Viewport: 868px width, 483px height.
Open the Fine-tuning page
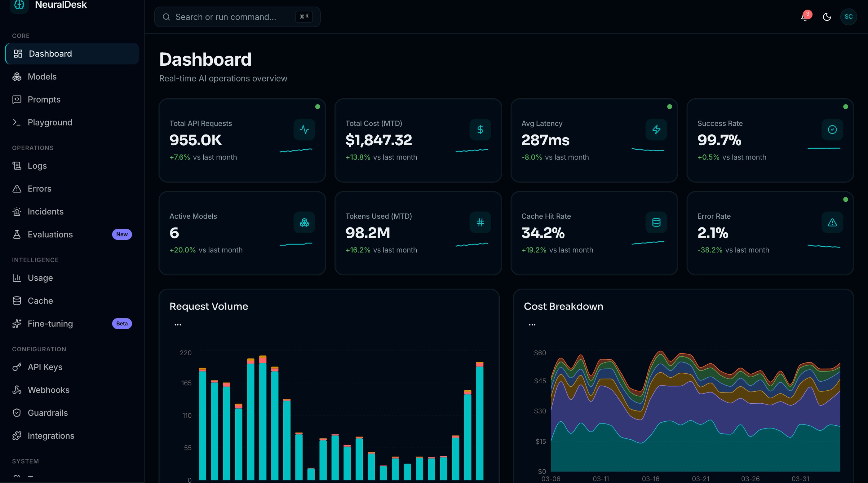(x=72, y=324)
